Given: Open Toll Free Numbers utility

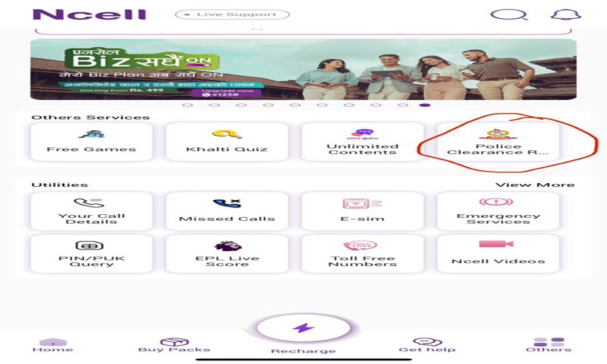Looking at the screenshot, I should pyautogui.click(x=363, y=254).
